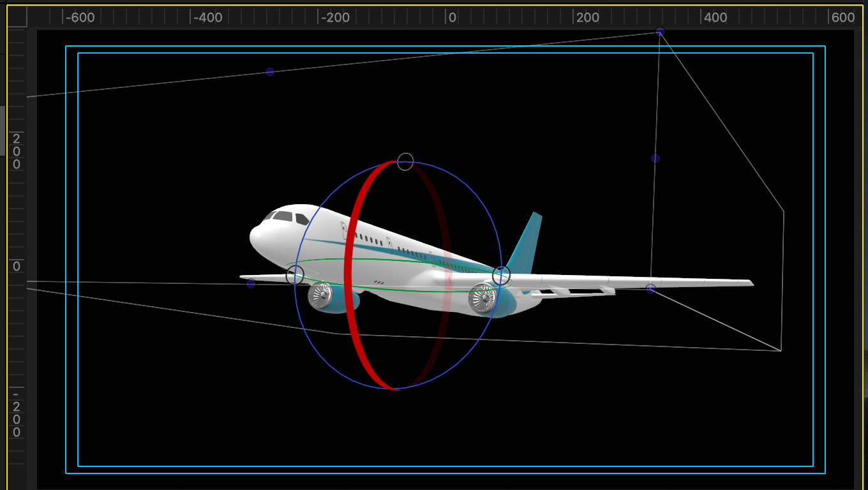
Task: Click the purple control point at top-right wireframe apex
Action: 660,32
